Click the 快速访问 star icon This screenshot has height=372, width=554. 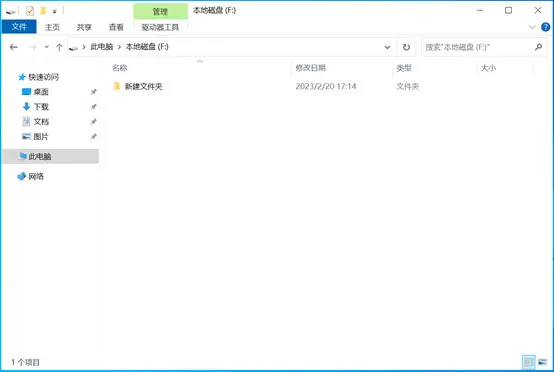pyautogui.click(x=22, y=77)
